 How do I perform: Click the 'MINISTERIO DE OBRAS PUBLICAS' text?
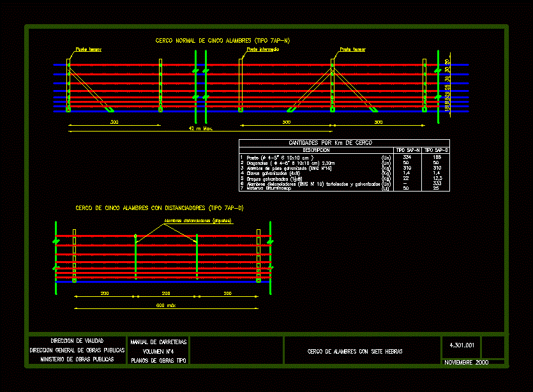(x=77, y=359)
